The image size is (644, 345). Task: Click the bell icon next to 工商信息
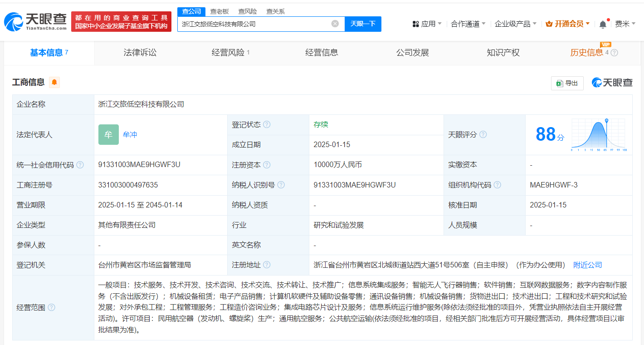pyautogui.click(x=54, y=82)
